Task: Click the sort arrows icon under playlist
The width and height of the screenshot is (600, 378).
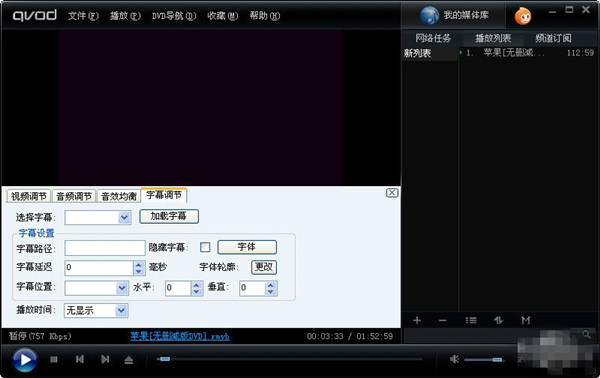Action: tap(498, 320)
